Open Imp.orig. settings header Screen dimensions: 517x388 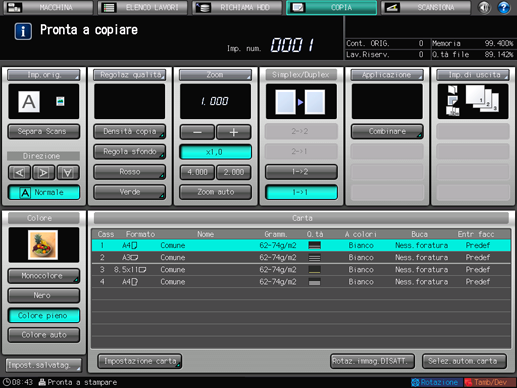click(x=44, y=75)
